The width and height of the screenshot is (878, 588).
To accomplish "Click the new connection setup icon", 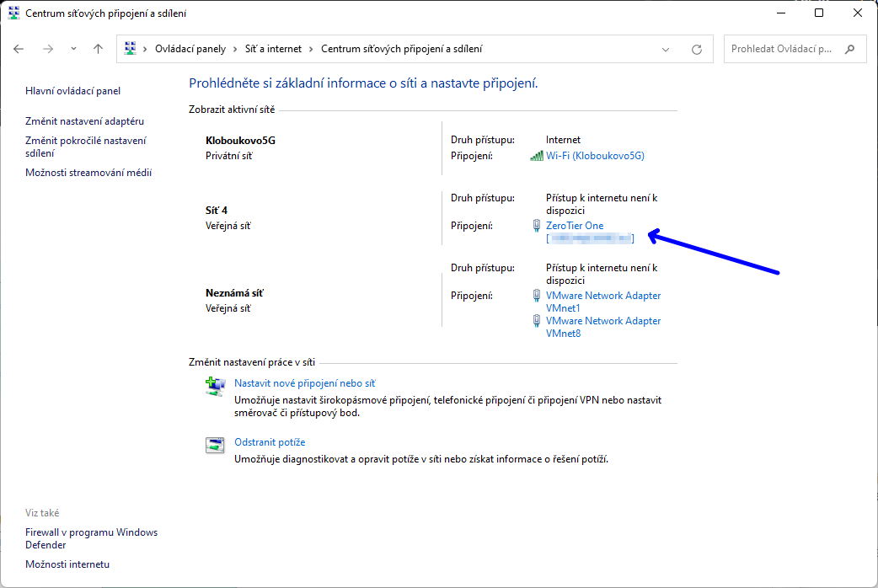I will pyautogui.click(x=215, y=387).
